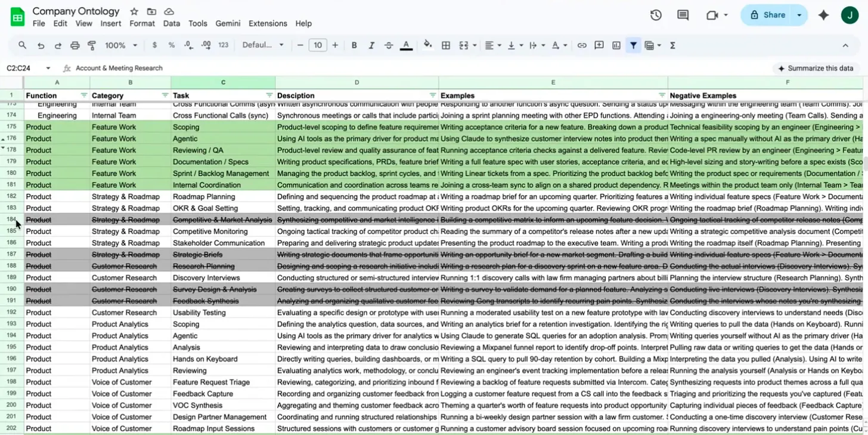Click the increase decimal places icon
This screenshot has height=435, width=868.
click(206, 45)
